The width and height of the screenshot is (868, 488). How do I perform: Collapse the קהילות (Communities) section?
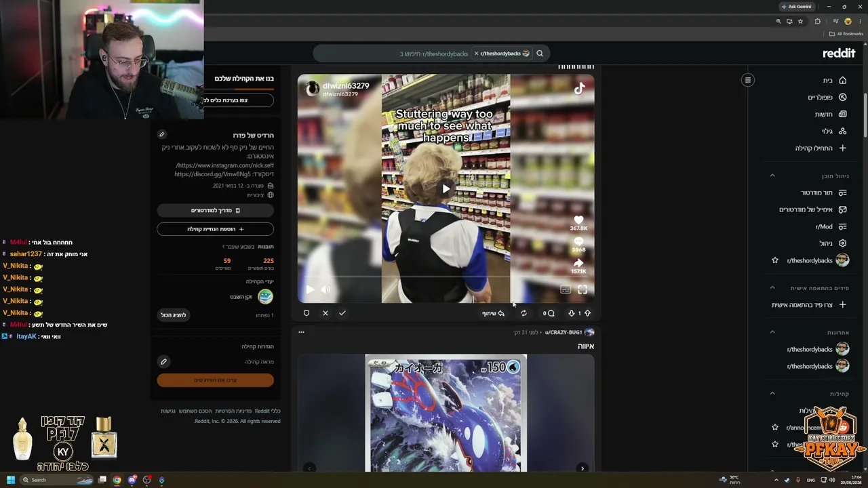772,393
